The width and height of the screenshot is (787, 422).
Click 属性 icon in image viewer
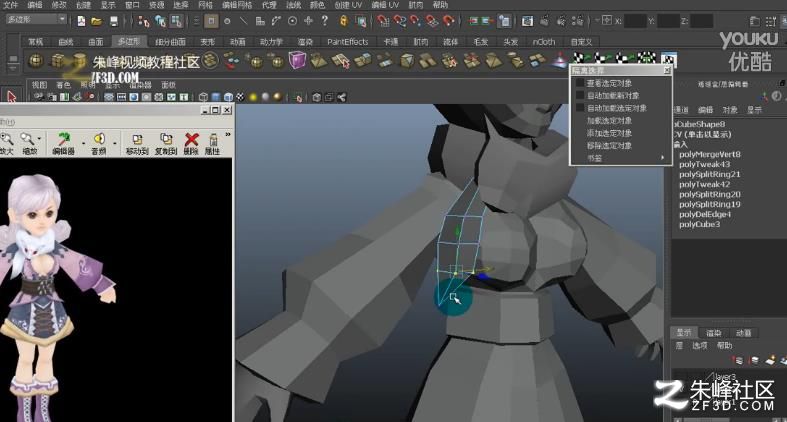tap(213, 144)
